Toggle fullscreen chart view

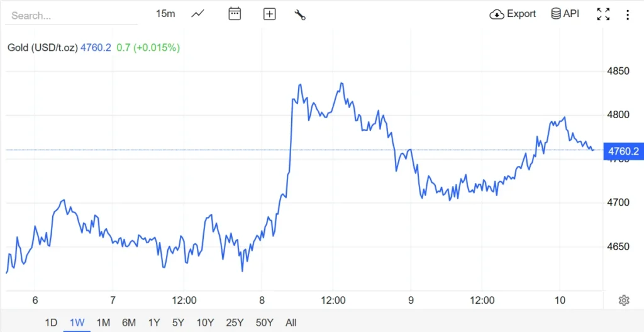point(603,14)
